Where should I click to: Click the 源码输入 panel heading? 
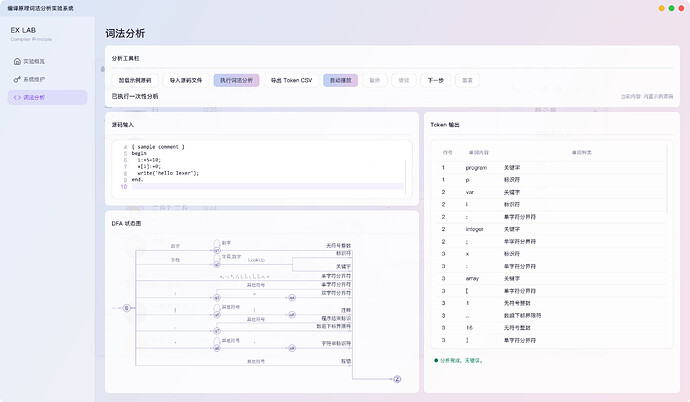pos(122,125)
